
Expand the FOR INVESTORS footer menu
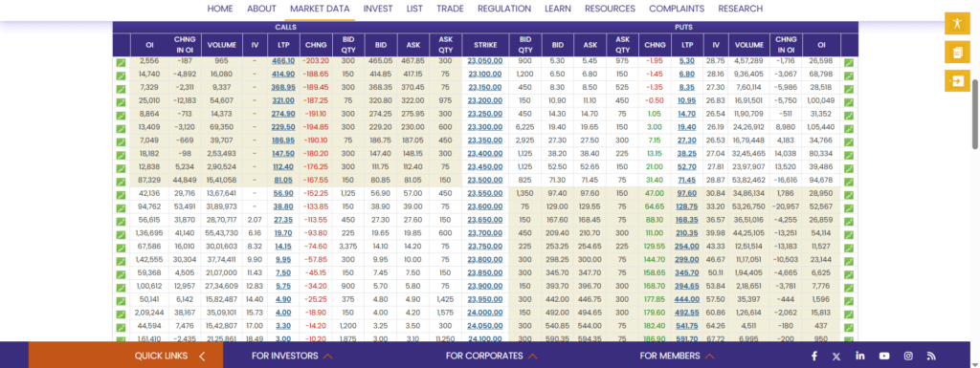pos(291,356)
